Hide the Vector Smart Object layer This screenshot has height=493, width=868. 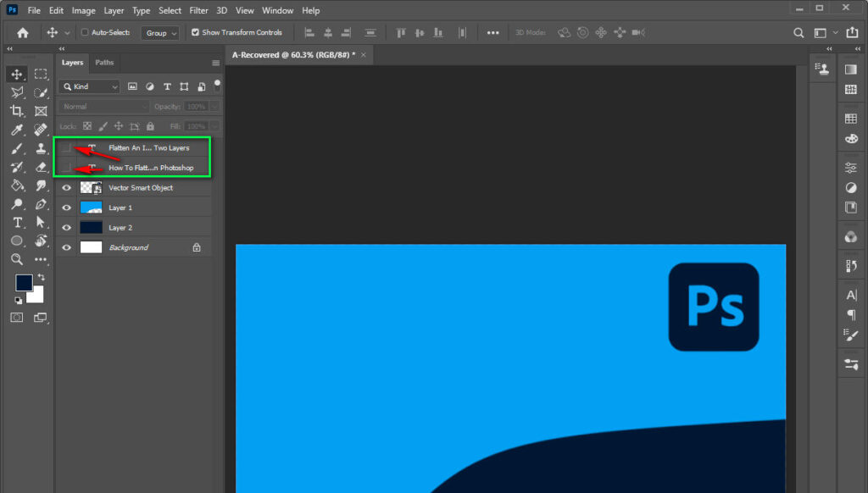pos(66,187)
